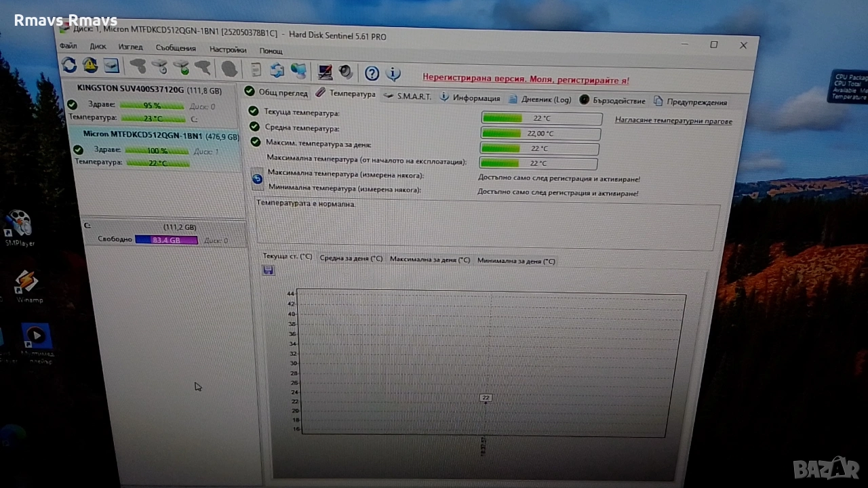The image size is (868, 488).
Task: Click the Нагласяне температурни прагове link
Action: [x=673, y=121]
